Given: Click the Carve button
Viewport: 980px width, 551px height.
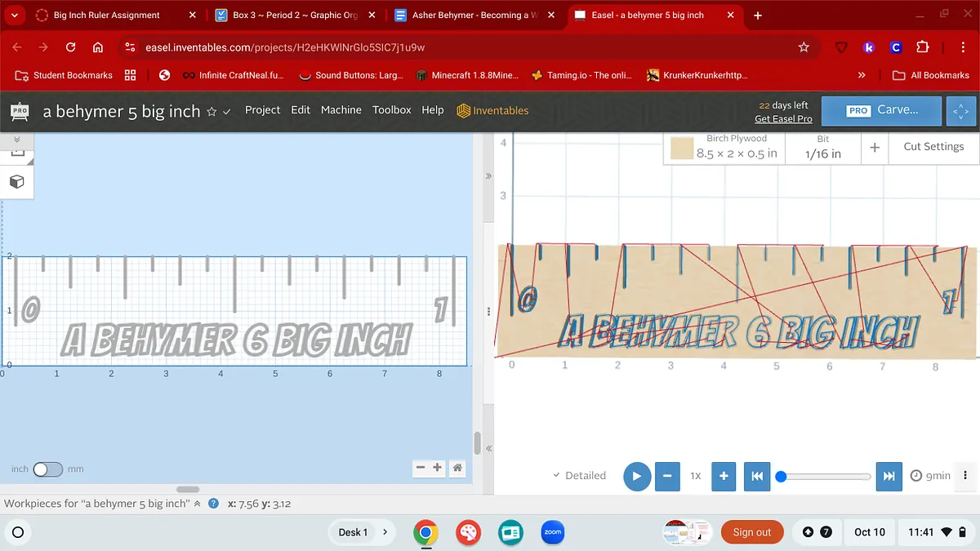Looking at the screenshot, I should click(881, 110).
